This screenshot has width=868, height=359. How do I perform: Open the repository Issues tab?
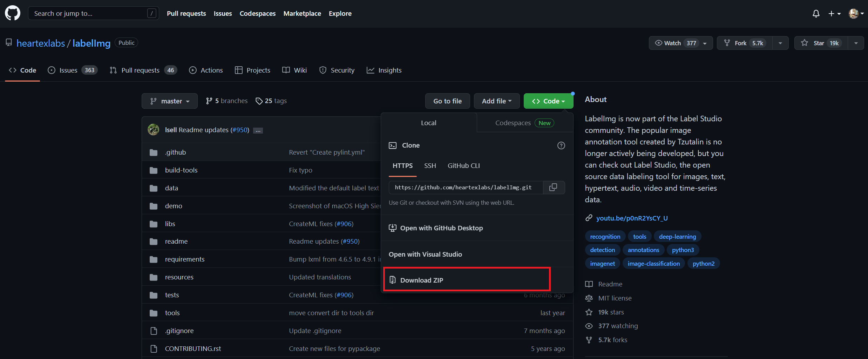[x=73, y=70]
